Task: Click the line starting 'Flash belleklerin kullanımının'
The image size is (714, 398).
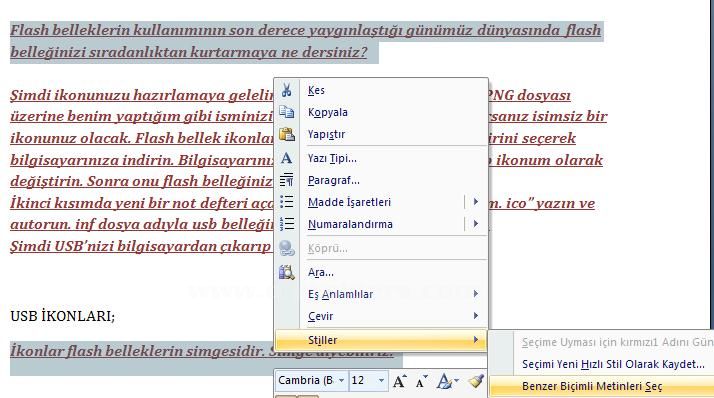Action: click(306, 30)
